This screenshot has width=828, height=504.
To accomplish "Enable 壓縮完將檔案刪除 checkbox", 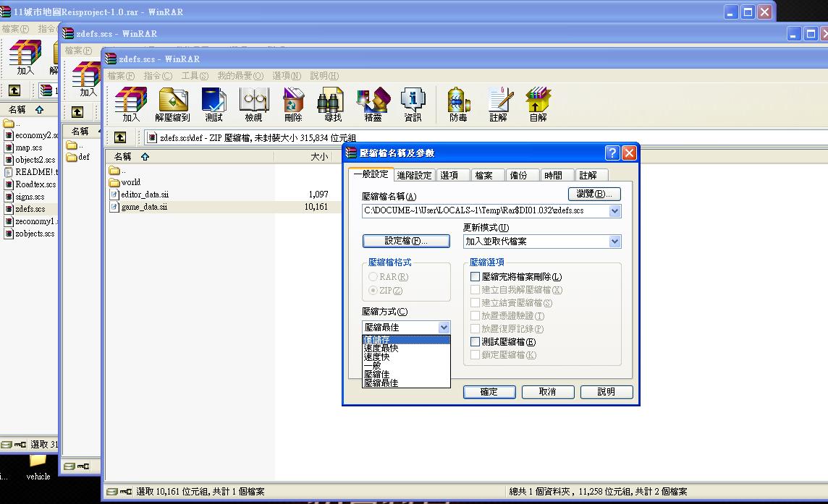I will coord(475,276).
